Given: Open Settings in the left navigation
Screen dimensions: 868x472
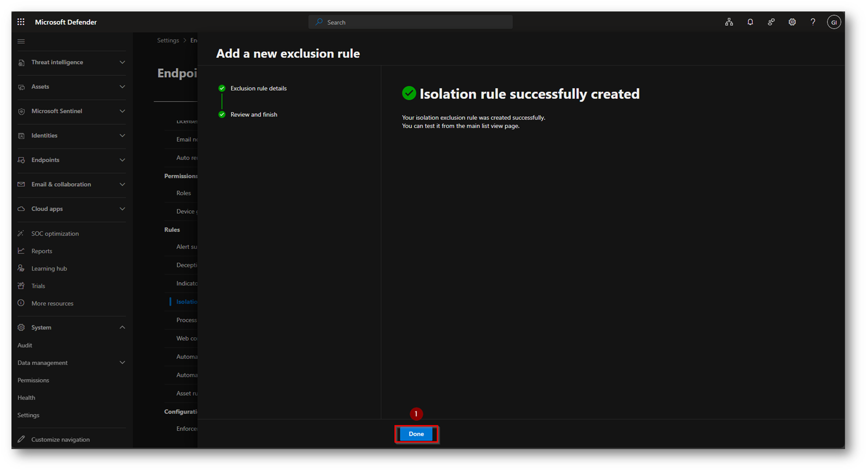Looking at the screenshot, I should [28, 415].
